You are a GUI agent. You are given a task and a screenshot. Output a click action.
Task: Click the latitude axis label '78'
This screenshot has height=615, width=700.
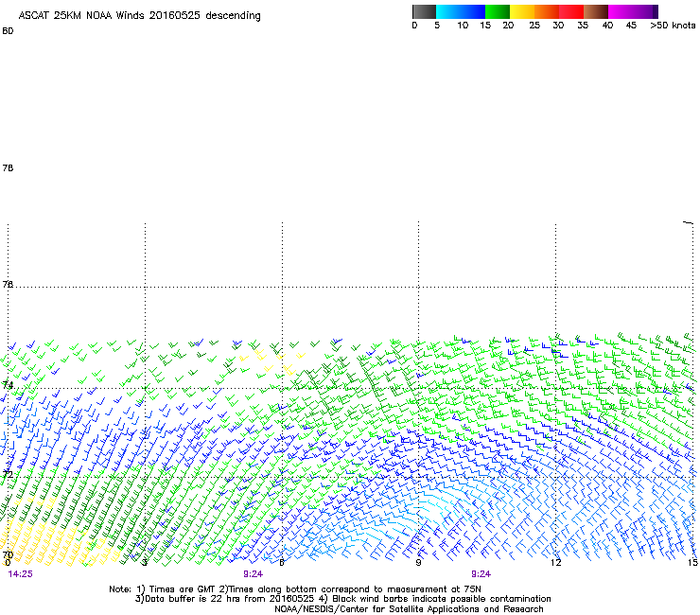click(8, 167)
